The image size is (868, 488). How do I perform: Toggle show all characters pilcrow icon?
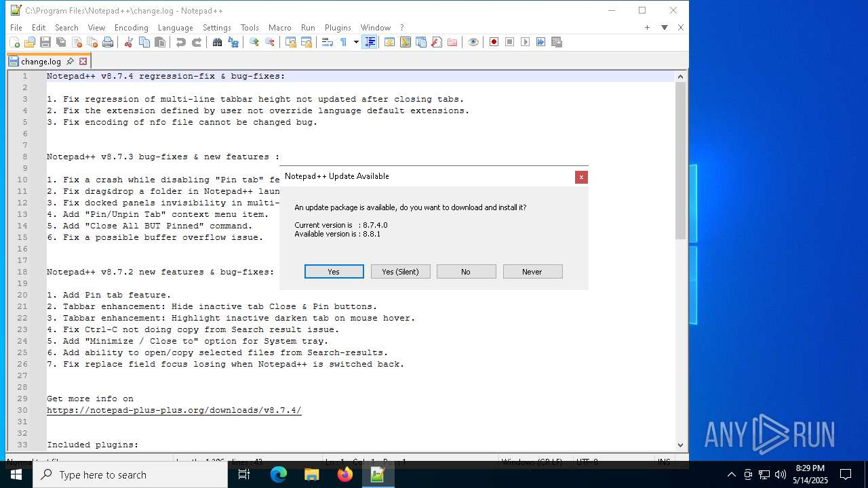[343, 42]
